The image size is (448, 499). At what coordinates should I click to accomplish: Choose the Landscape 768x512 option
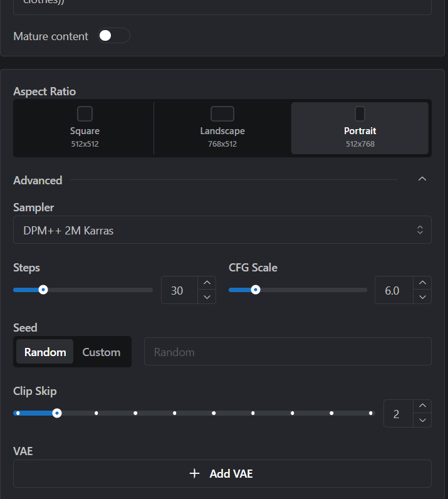point(222,129)
